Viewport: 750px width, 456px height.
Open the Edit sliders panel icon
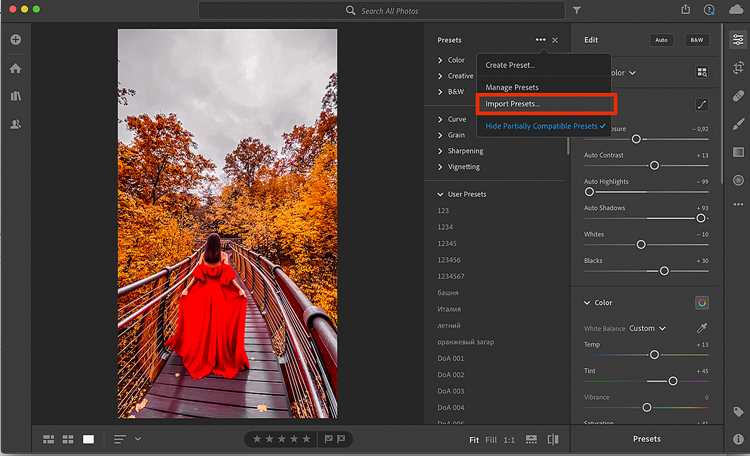pos(738,40)
